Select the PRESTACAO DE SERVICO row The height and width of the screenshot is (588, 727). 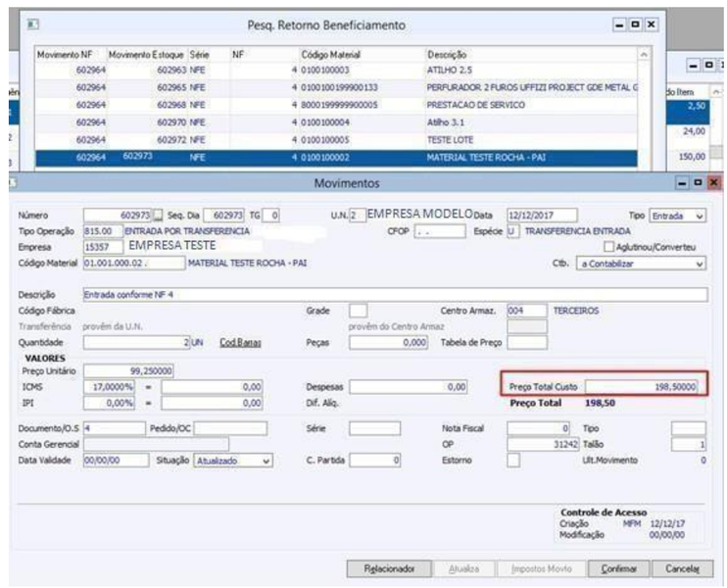pyautogui.click(x=336, y=105)
